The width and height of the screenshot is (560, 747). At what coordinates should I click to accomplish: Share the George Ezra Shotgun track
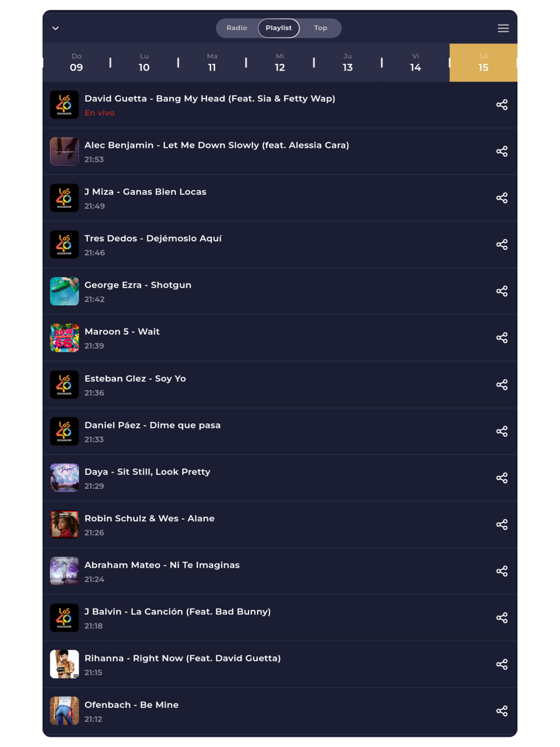[502, 291]
